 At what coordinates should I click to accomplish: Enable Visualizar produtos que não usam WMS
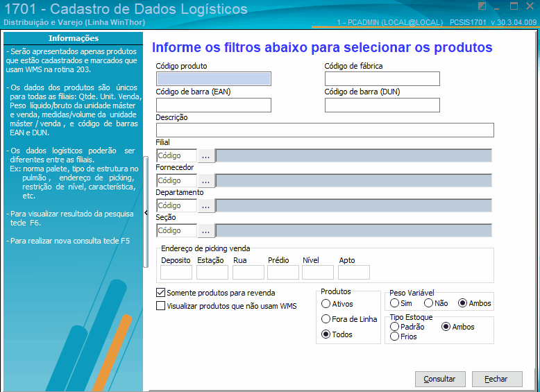coord(160,306)
